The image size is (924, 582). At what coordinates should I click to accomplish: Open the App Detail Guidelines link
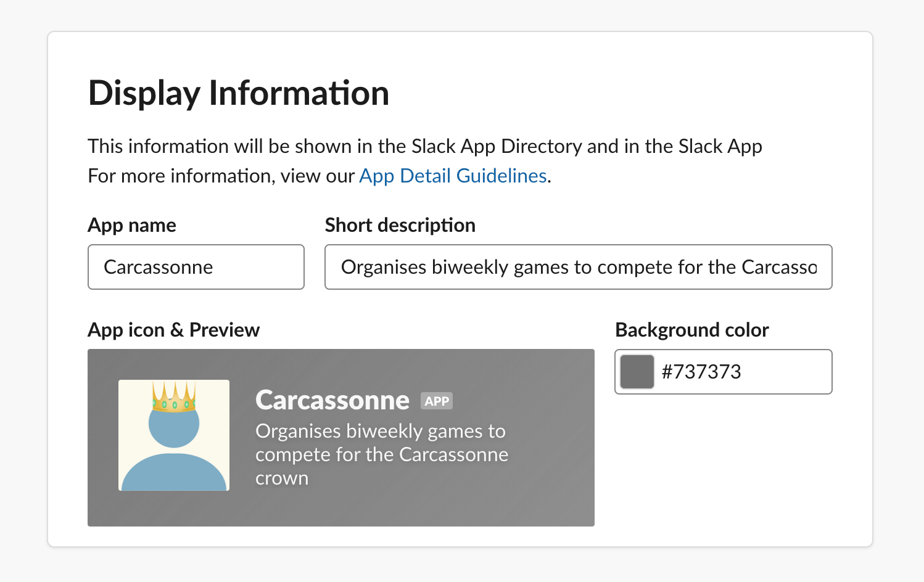point(453,176)
